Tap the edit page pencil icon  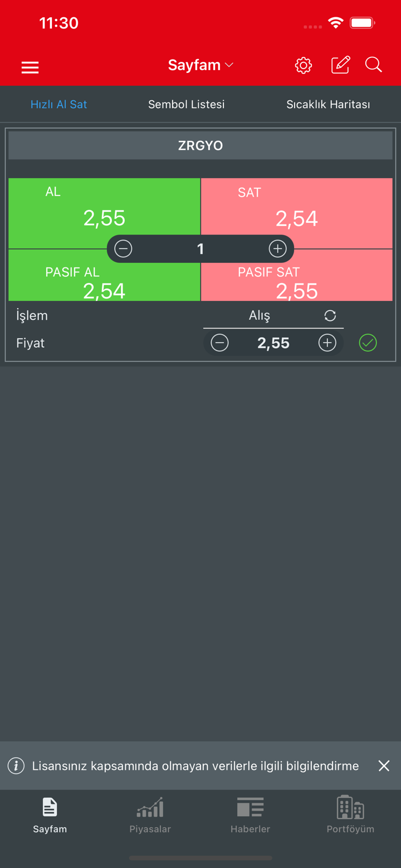click(340, 65)
